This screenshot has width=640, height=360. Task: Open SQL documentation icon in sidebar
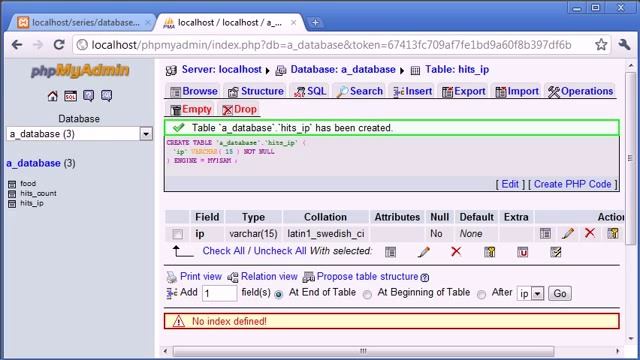pos(106,96)
